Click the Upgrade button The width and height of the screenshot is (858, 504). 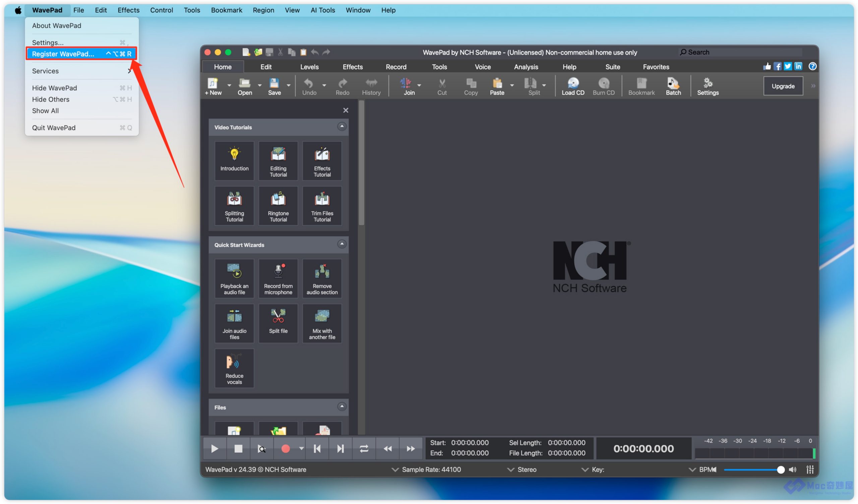(x=783, y=86)
